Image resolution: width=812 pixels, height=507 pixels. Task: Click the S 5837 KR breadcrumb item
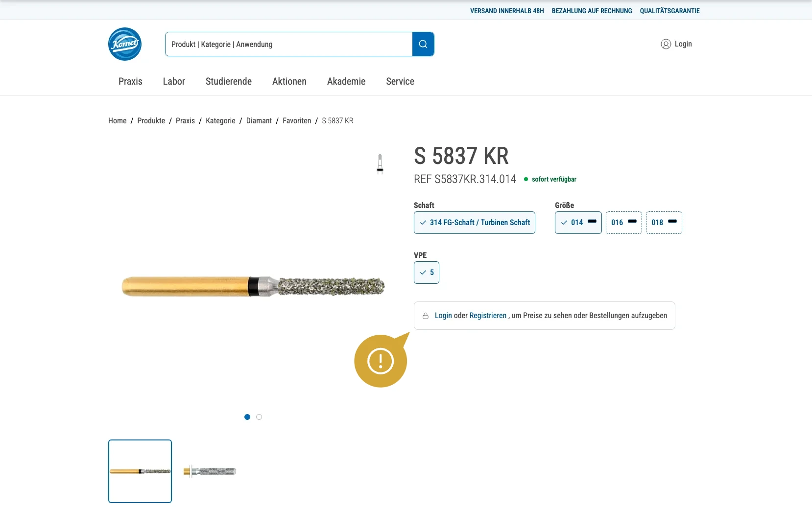click(x=337, y=120)
